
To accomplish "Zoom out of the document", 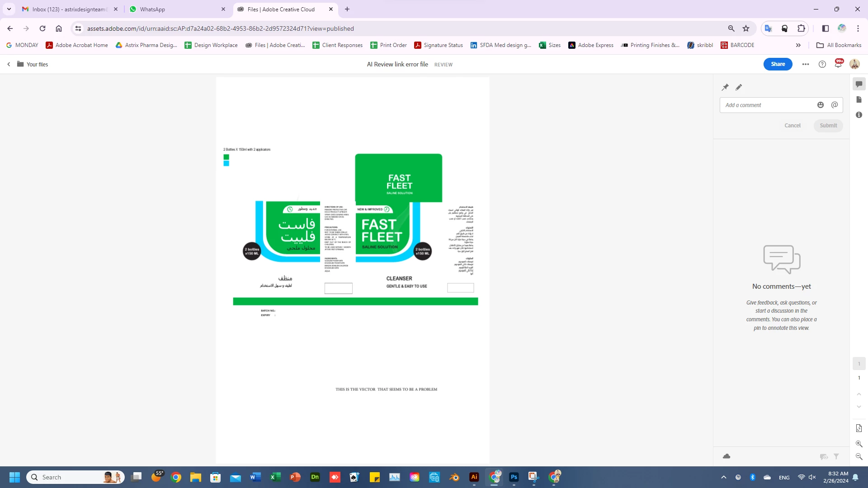I will [859, 456].
